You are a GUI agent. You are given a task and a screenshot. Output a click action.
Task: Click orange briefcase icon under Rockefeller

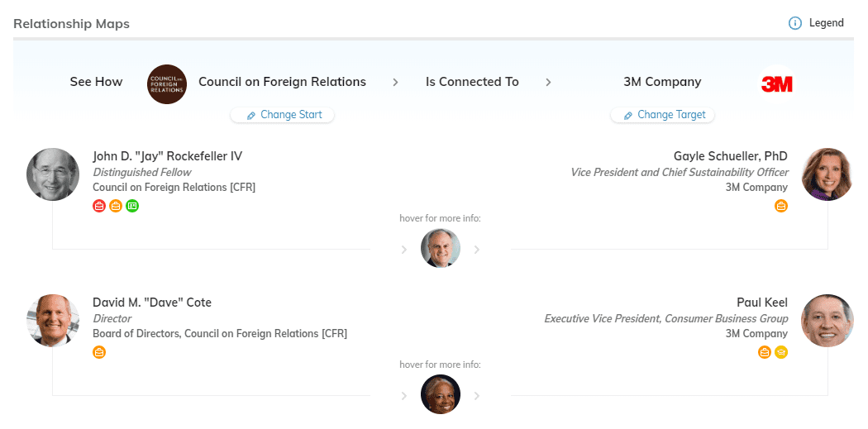[x=116, y=206]
